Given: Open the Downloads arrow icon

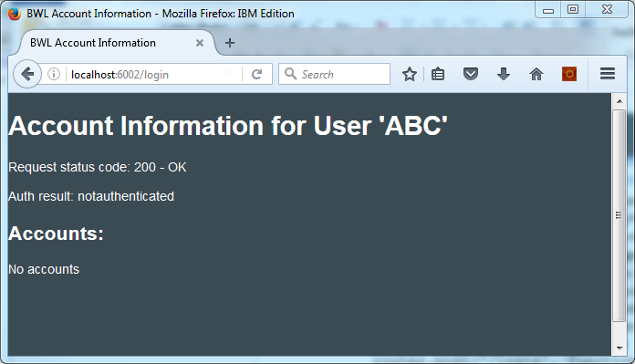Looking at the screenshot, I should tap(504, 74).
